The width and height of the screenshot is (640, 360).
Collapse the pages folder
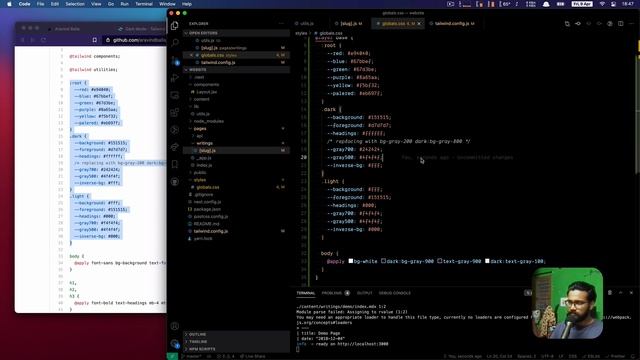(237, 129)
